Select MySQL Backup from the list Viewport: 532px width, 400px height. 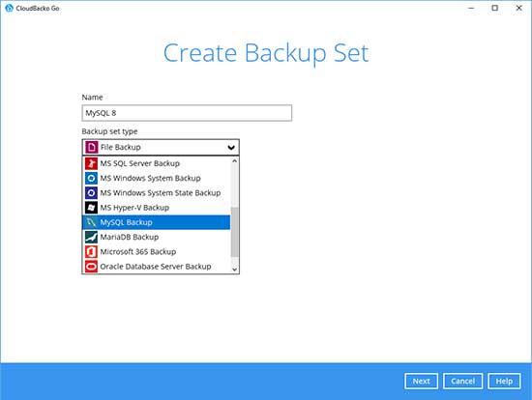157,222
